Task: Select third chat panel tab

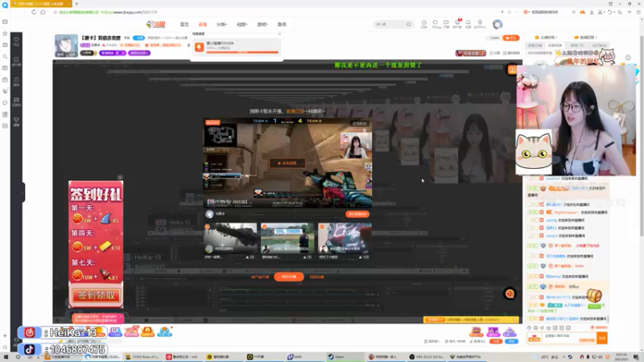Action: pos(576,46)
